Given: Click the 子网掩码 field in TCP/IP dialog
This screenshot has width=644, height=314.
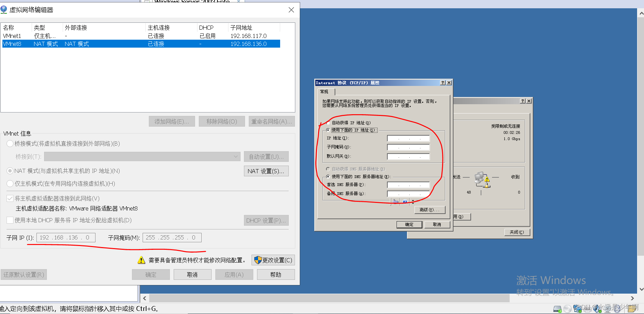Looking at the screenshot, I should 408,147.
